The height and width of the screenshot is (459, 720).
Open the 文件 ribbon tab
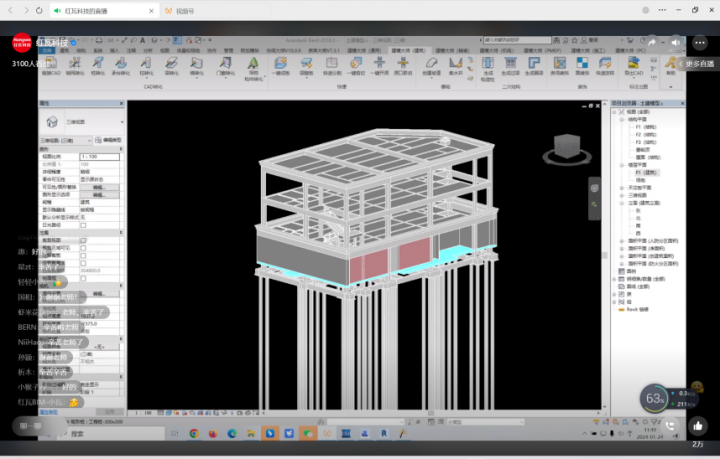pyautogui.click(x=45, y=48)
